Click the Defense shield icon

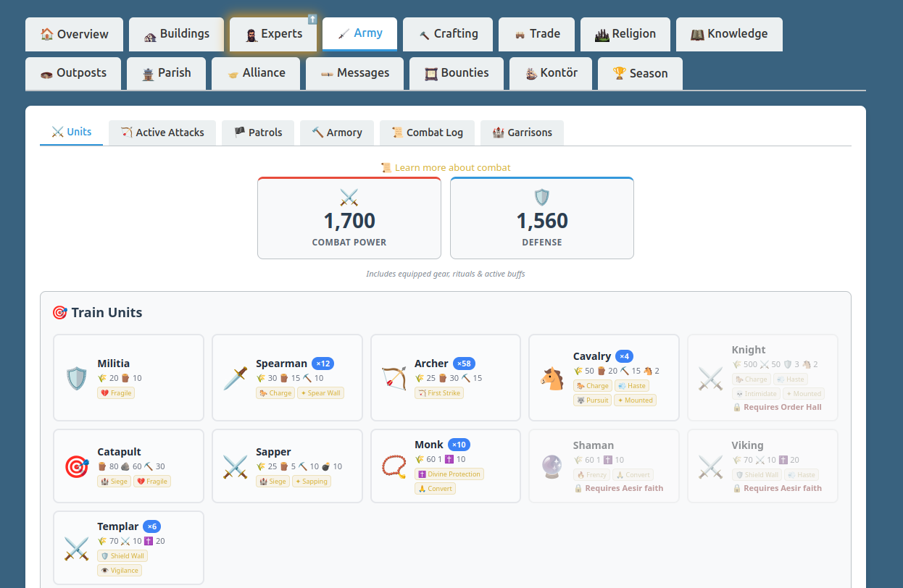(x=542, y=197)
